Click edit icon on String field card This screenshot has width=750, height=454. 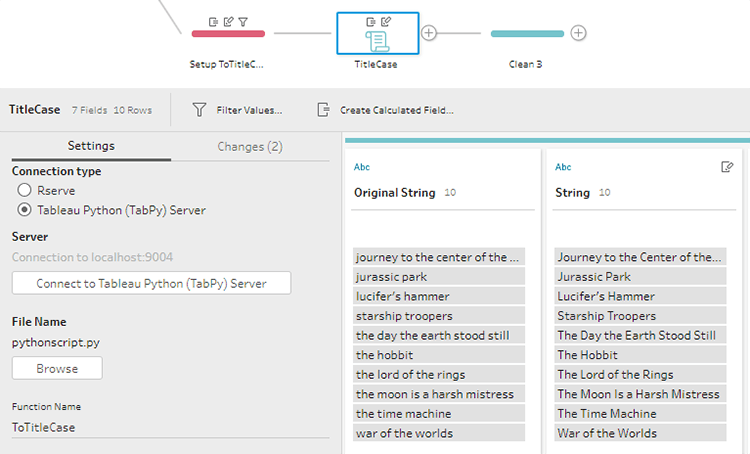click(727, 166)
